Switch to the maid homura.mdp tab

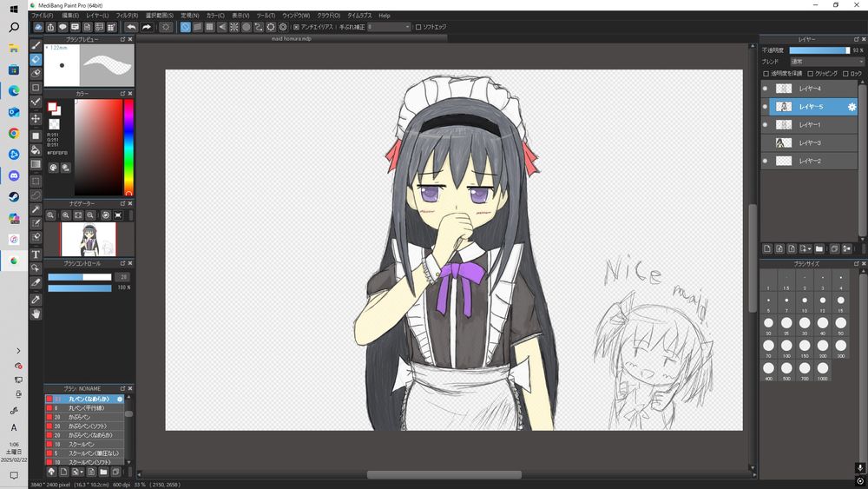point(291,39)
